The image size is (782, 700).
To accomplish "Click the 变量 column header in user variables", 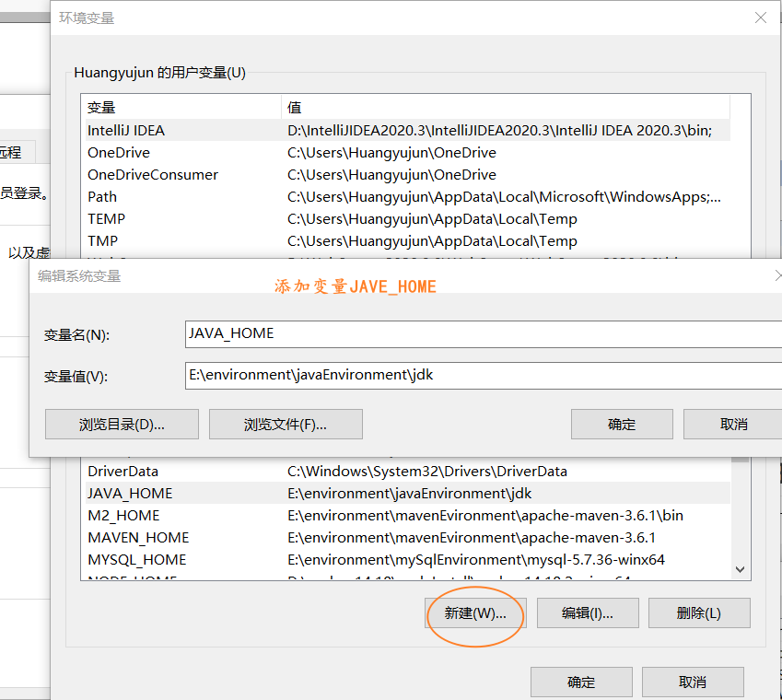I will click(x=182, y=107).
